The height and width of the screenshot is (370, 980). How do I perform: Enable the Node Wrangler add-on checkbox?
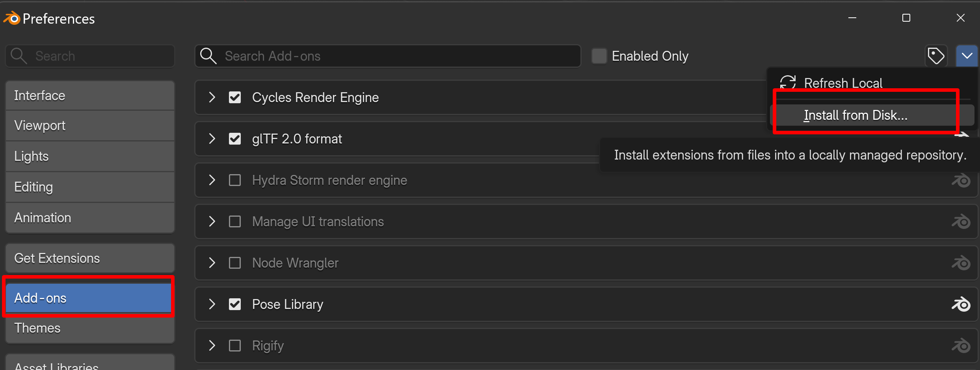[235, 263]
